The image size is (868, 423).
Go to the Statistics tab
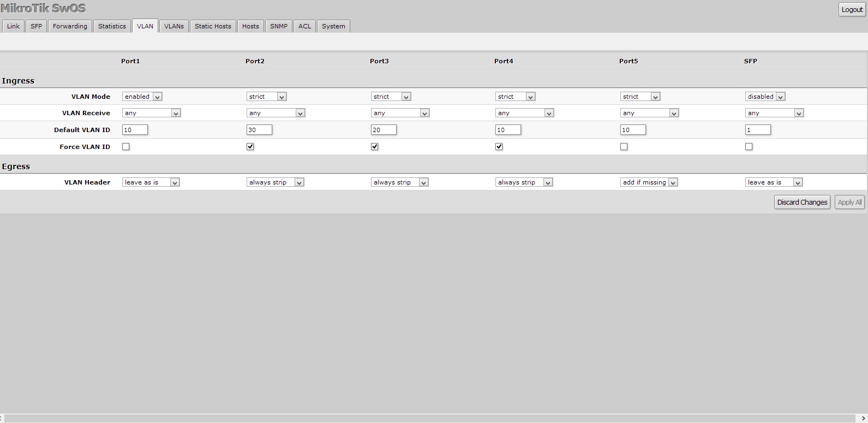(x=112, y=26)
